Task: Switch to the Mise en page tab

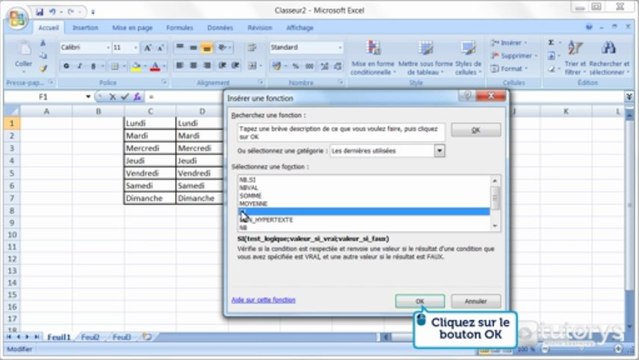Action: coord(132,28)
